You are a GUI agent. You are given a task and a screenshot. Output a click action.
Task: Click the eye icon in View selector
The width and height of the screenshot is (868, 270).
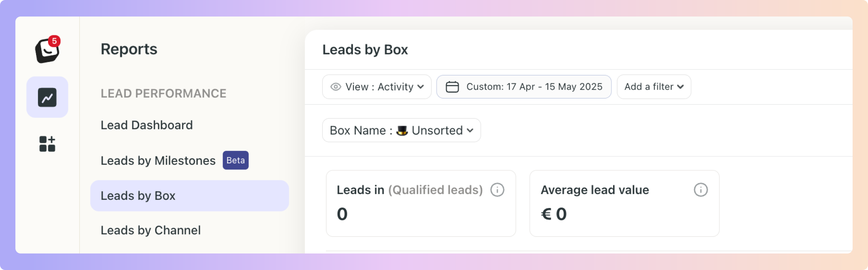[336, 87]
